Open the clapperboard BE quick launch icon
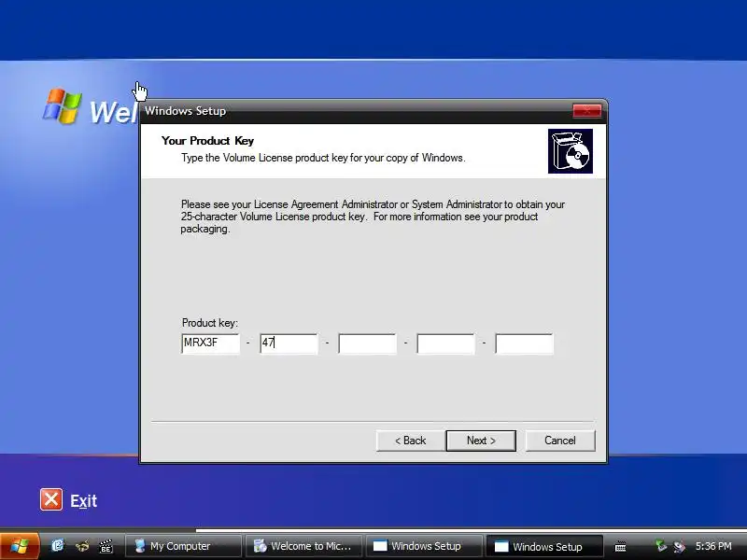The height and width of the screenshot is (560, 747). coord(106,546)
